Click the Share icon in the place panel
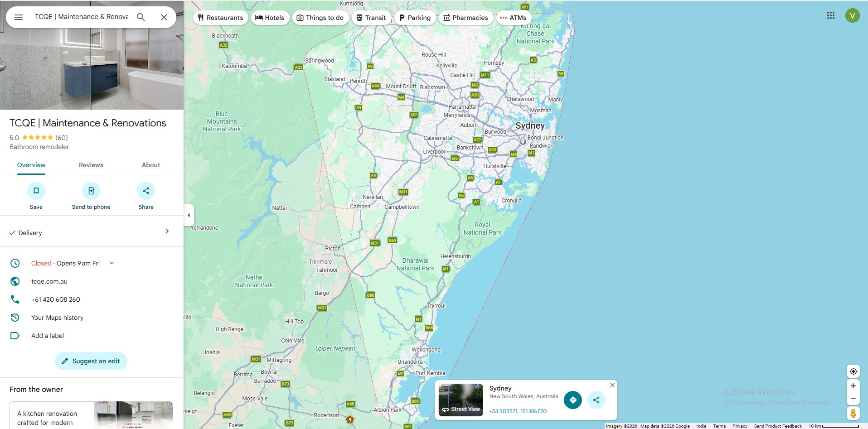868x429 pixels. (x=146, y=191)
